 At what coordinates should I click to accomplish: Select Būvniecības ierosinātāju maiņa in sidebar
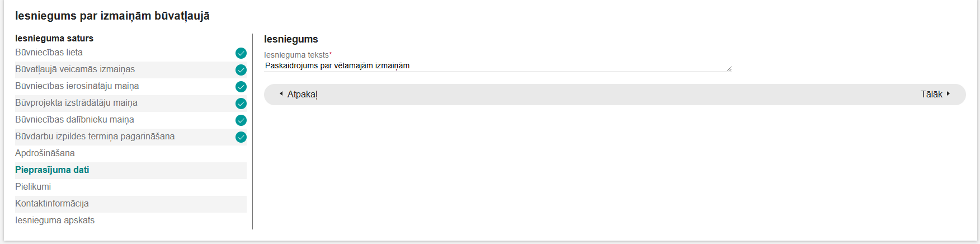point(77,86)
